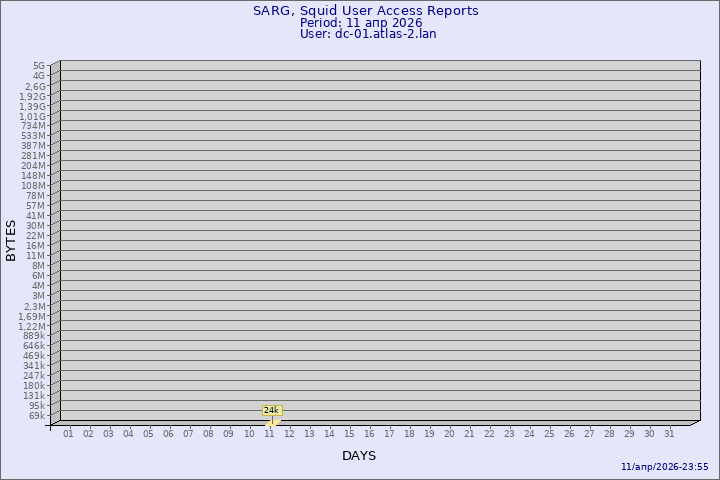
Task: Click the 2,3M tick on the y-axis
Action: [34, 306]
